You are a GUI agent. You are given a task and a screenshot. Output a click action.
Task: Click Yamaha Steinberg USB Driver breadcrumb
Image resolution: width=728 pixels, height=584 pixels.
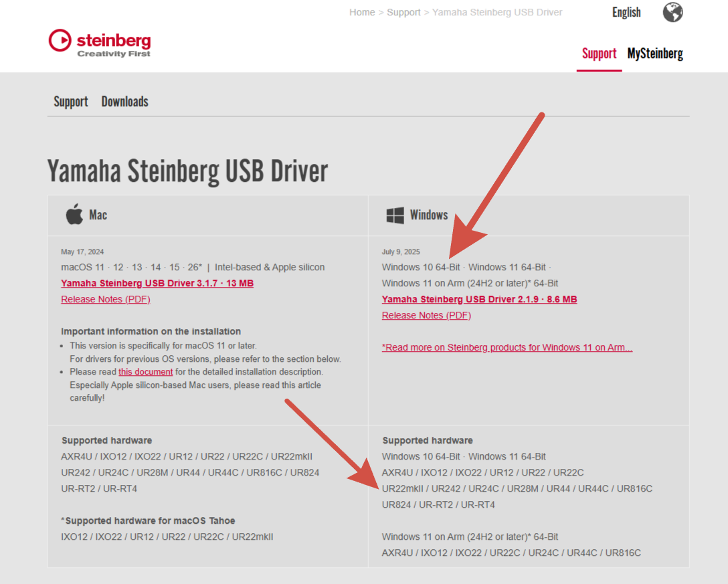(497, 13)
